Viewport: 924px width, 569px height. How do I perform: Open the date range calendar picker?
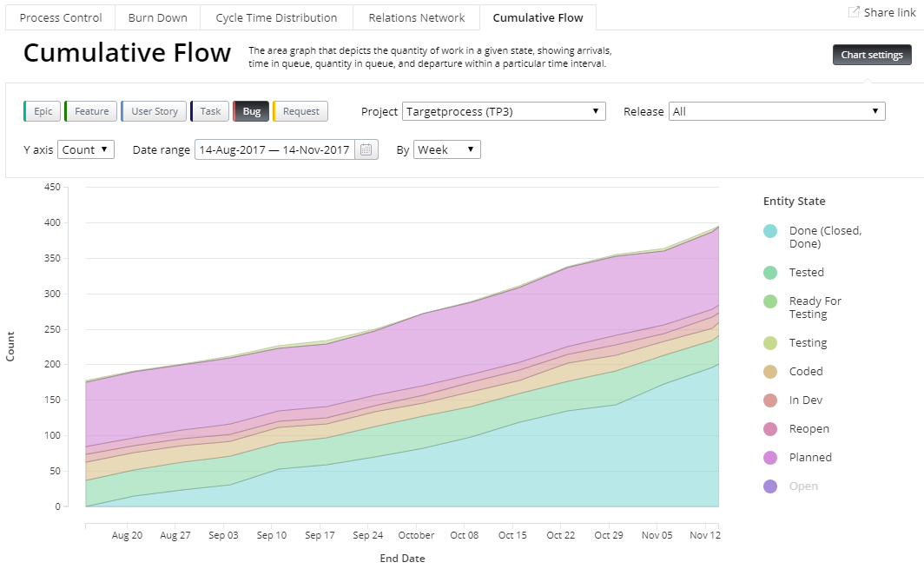[x=366, y=149]
